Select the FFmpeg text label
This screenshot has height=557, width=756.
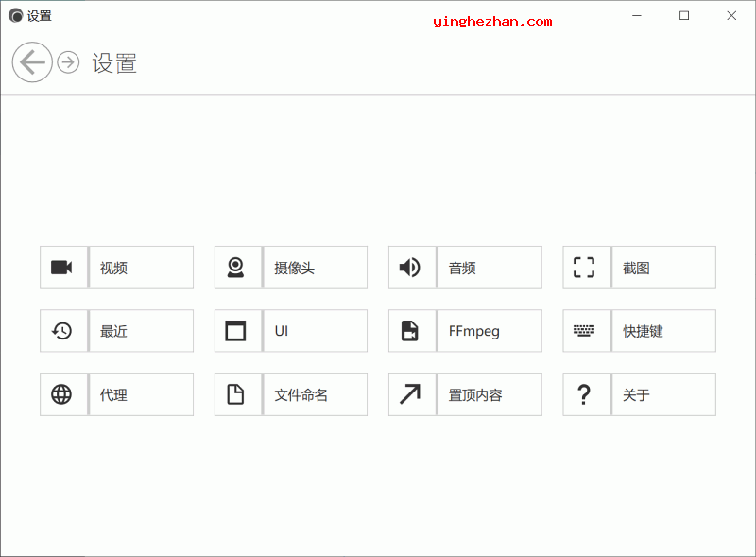coord(474,332)
